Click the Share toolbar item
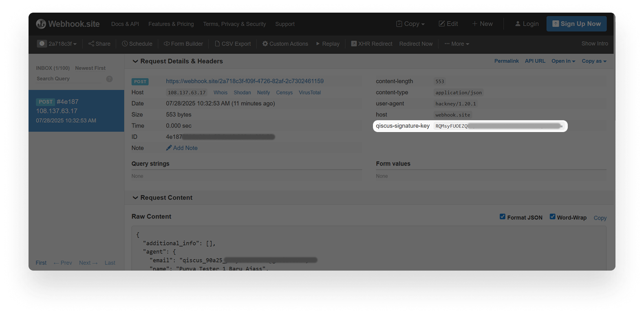Viewport: 644px width, 315px height. [x=99, y=44]
